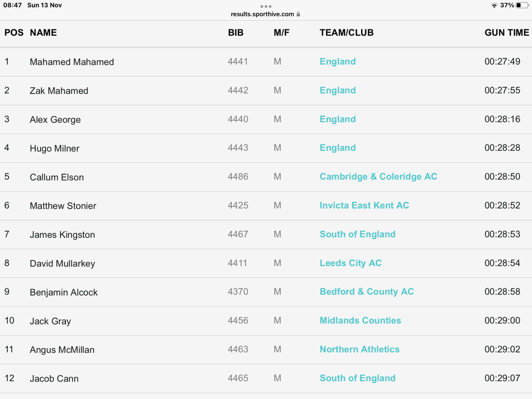Open Cambridge & Coleridge AC club link

tap(378, 177)
